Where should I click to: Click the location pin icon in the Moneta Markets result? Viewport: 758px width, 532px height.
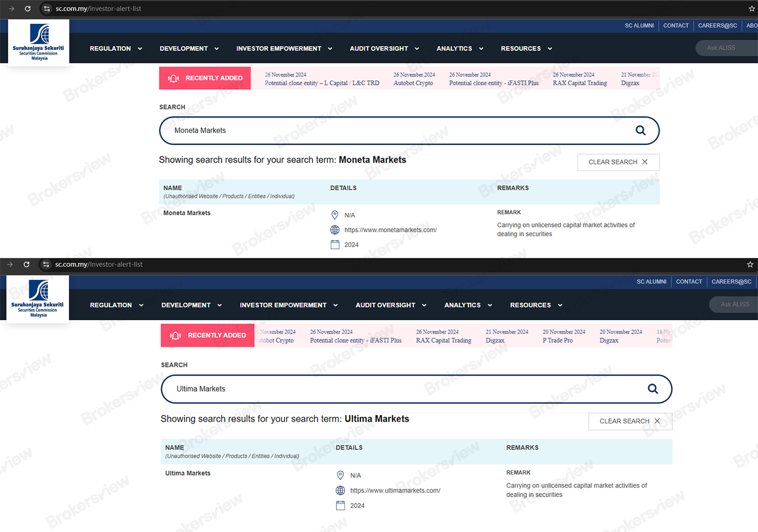click(x=335, y=215)
